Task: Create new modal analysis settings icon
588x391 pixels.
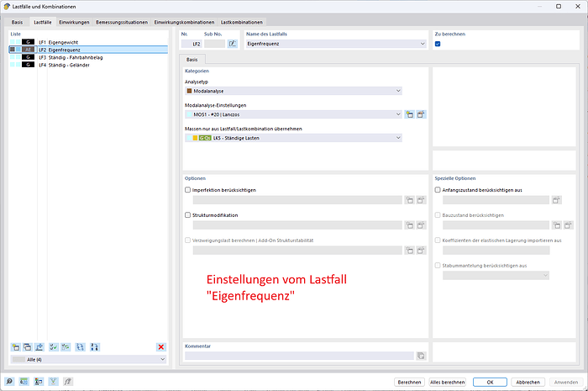Action: [x=410, y=114]
